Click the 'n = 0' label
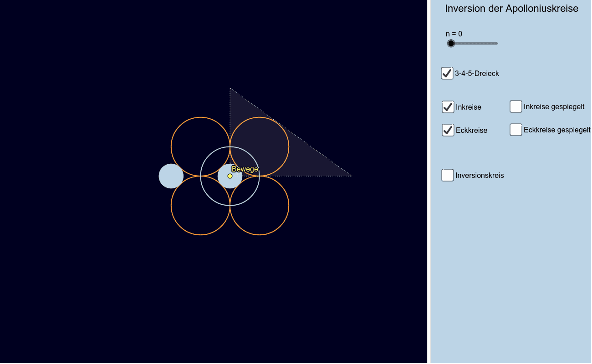The image size is (592, 364). point(454,34)
